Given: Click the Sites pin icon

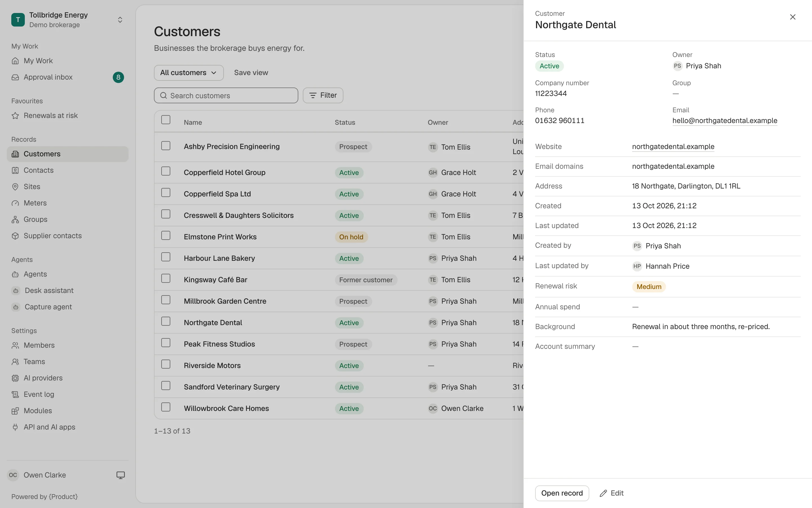Looking at the screenshot, I should (x=15, y=187).
